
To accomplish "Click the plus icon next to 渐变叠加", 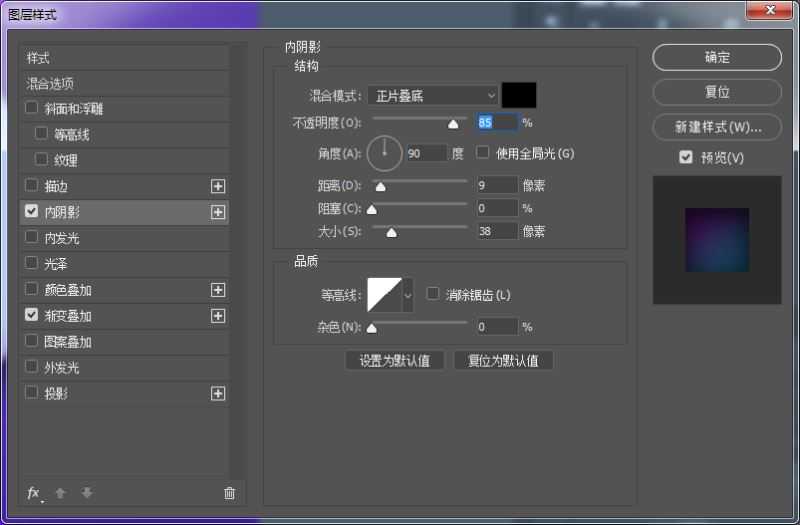I will (x=217, y=316).
